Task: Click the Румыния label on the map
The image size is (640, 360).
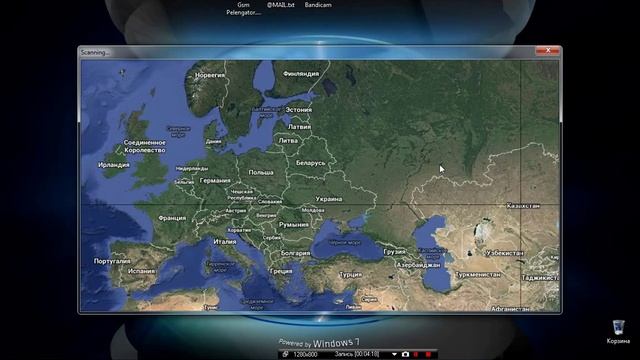Action: 293,225
